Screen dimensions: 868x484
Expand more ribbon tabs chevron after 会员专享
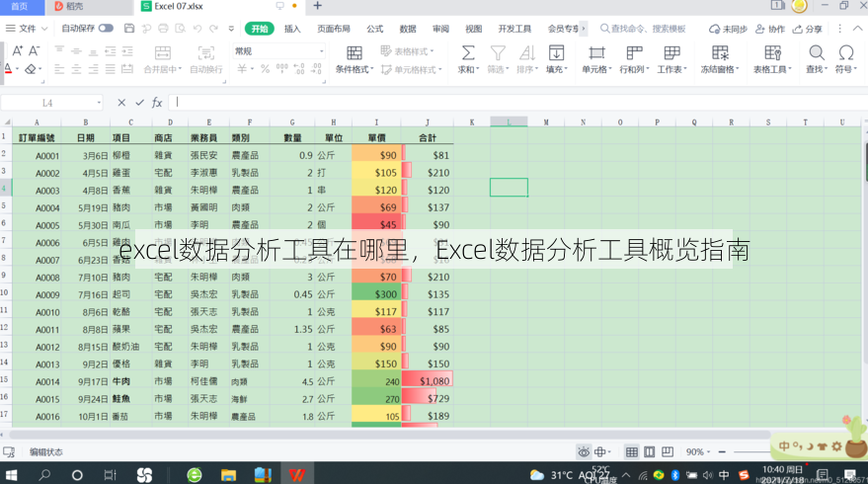(x=583, y=29)
